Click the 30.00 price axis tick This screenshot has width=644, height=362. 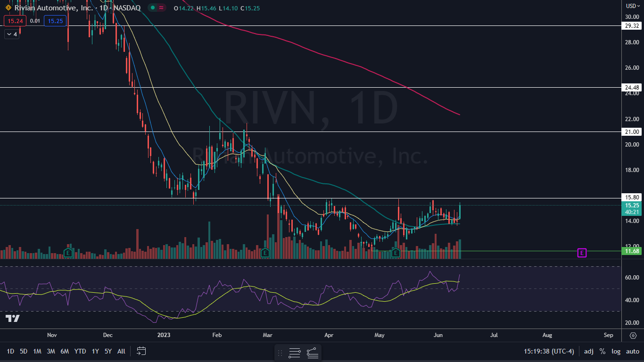pyautogui.click(x=632, y=16)
